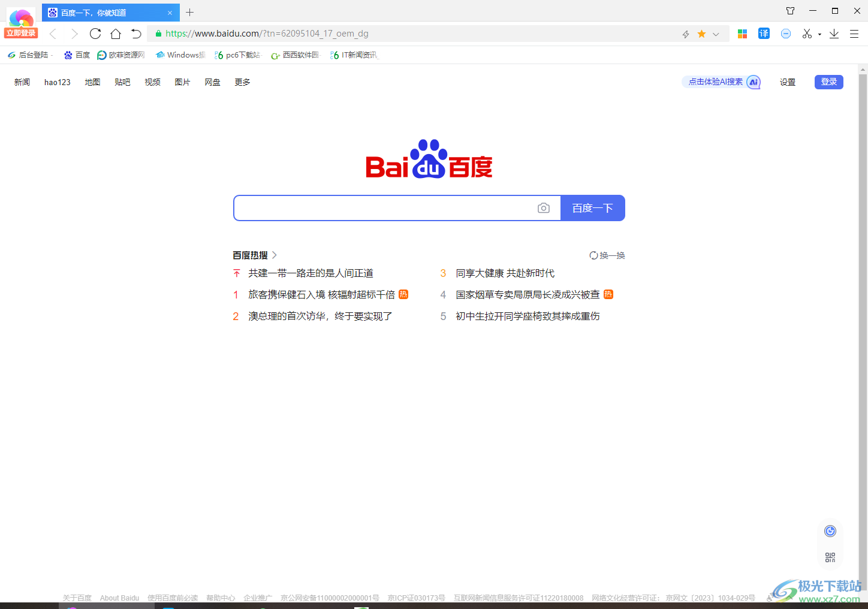Click hao123 in Baidu navigation
This screenshot has height=609, width=868.
pos(58,82)
